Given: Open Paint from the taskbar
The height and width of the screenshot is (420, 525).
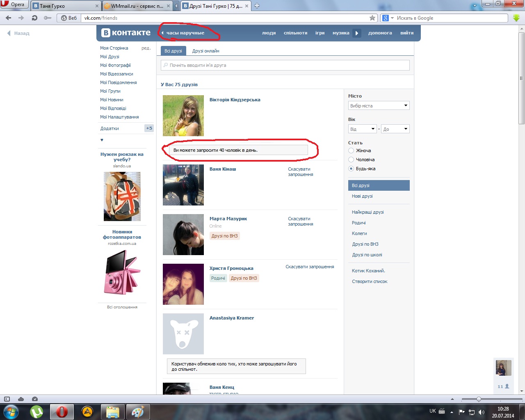Looking at the screenshot, I should coord(137,412).
